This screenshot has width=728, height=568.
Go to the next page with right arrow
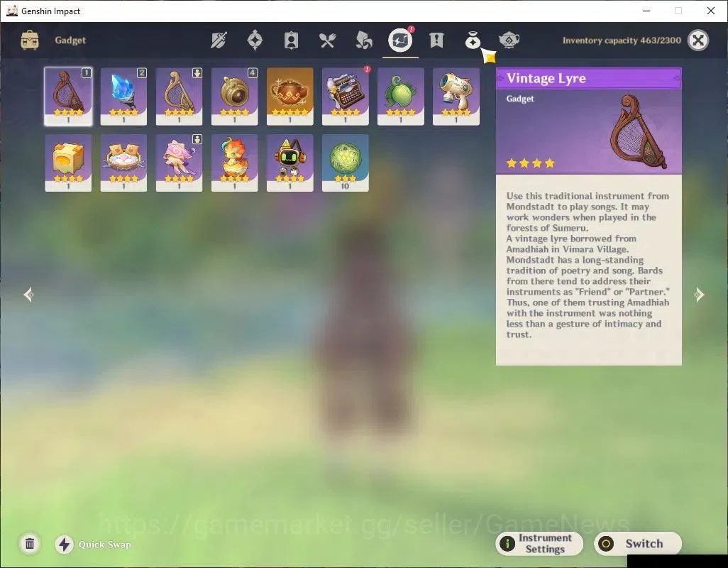[699, 295]
